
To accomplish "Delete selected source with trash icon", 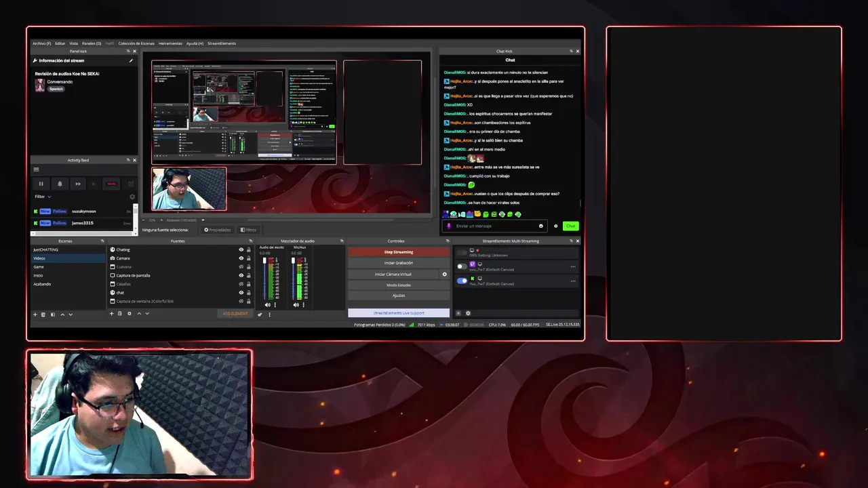I will [120, 313].
